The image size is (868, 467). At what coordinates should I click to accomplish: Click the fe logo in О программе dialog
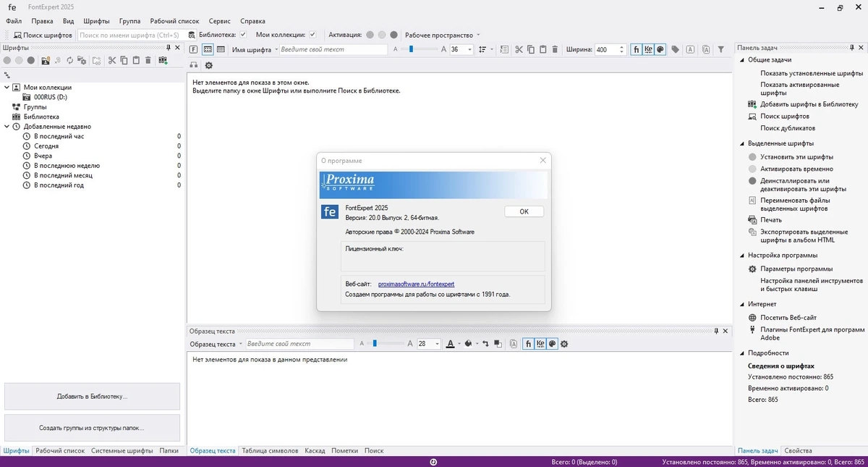click(x=329, y=211)
